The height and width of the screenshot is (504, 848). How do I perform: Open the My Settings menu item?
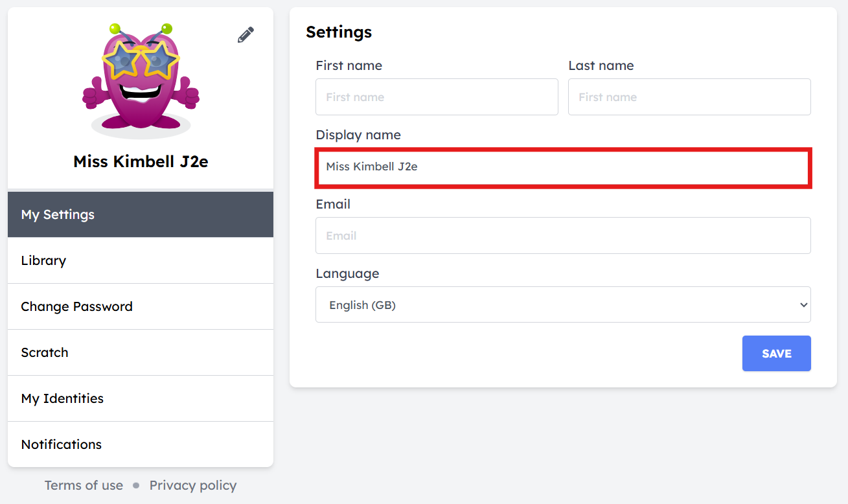(x=141, y=214)
